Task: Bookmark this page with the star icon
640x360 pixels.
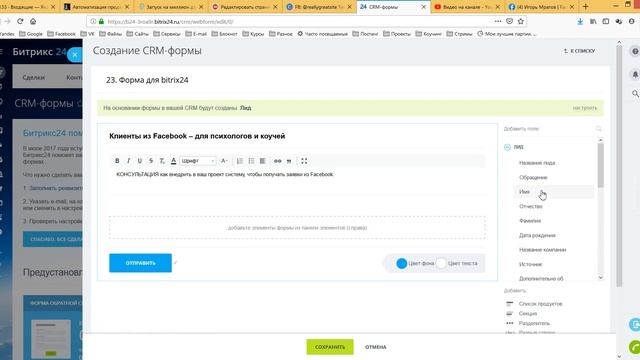Action: coord(520,21)
